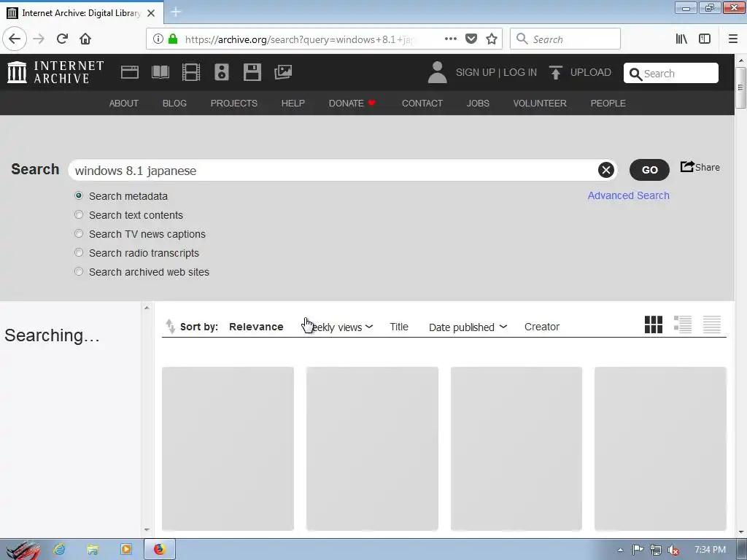Go to browser home page

85,39
